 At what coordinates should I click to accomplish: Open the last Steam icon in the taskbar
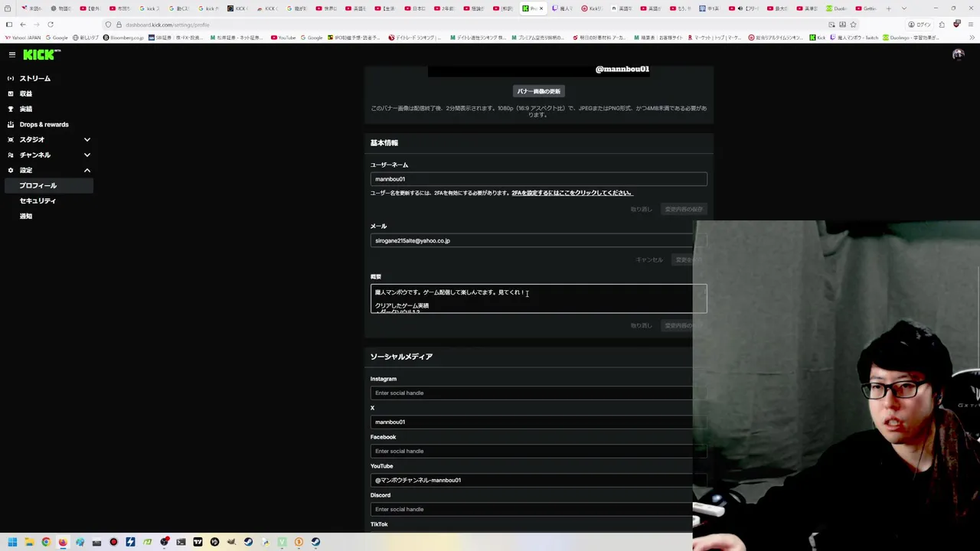[x=315, y=542]
